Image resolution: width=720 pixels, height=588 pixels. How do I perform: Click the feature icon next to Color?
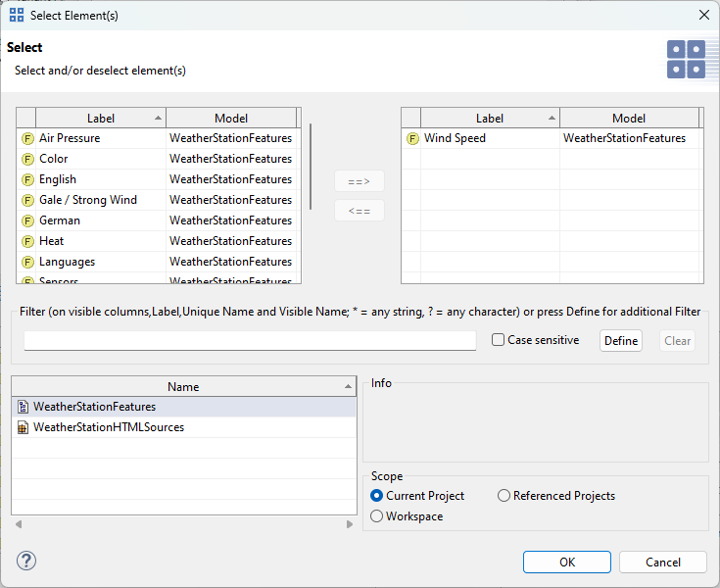tap(27, 159)
